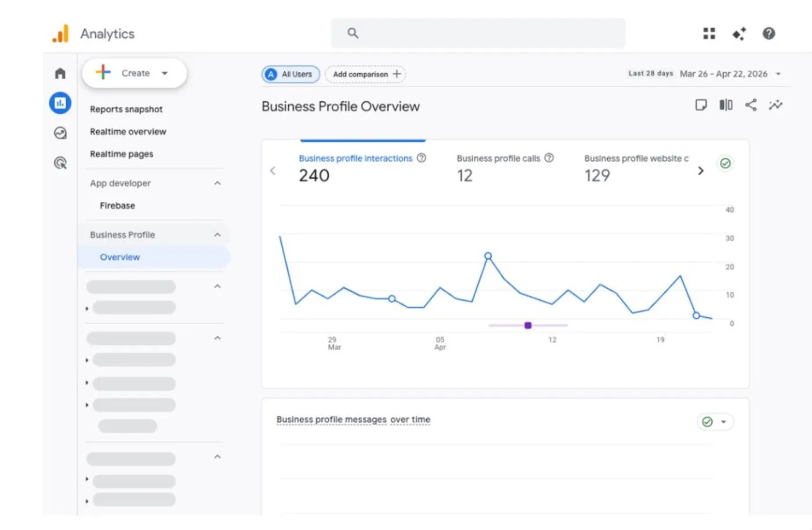Go to Home in the left rail
The width and height of the screenshot is (812, 530).
tap(60, 74)
